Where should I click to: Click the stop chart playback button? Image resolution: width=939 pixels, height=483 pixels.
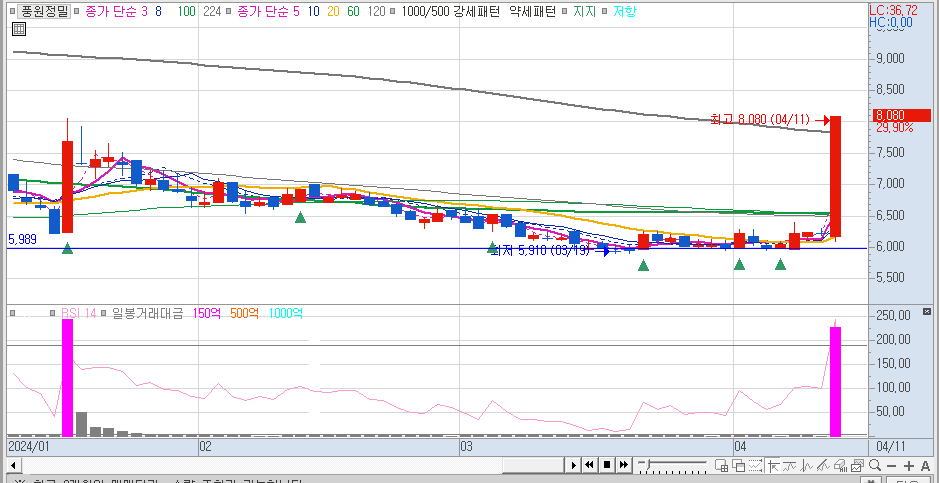click(607, 465)
